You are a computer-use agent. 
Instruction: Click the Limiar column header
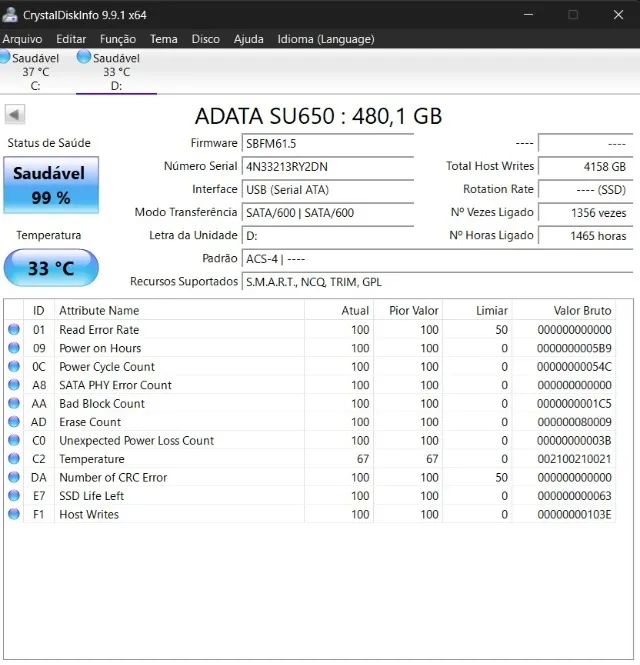pos(477,310)
